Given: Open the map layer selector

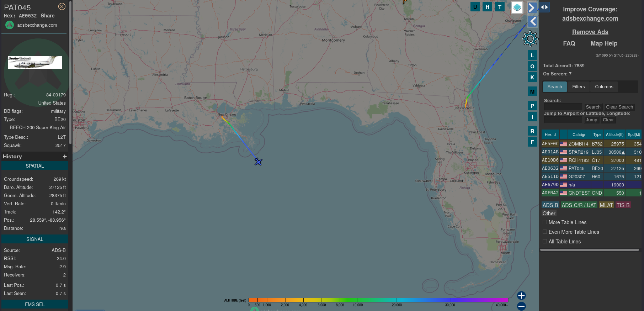Looking at the screenshot, I should (x=517, y=7).
